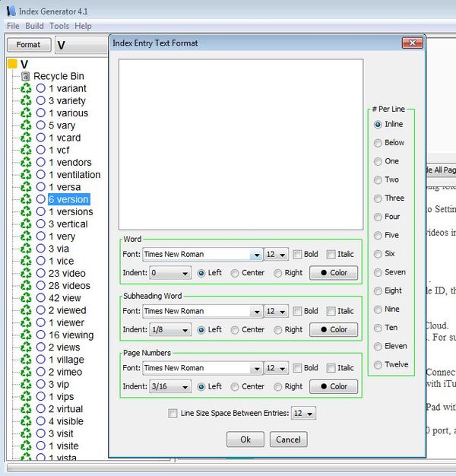
Task: Click the circle marker beside 'various'
Action: 40,113
